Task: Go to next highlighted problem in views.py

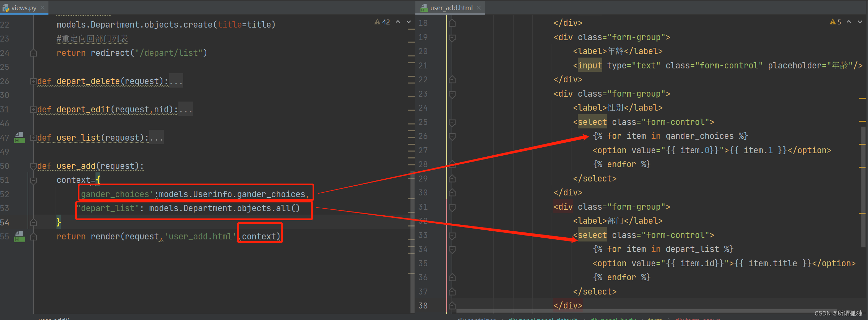Action: pyautogui.click(x=409, y=22)
